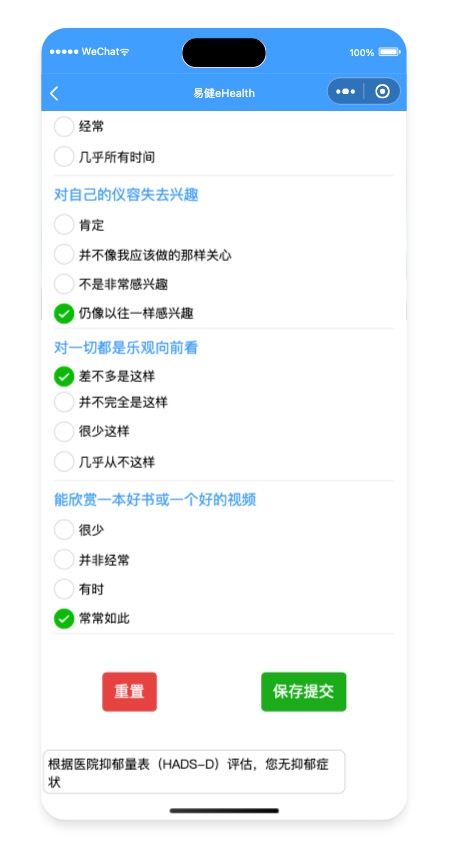The width and height of the screenshot is (450, 850).
Task: Go back using the header arrow
Action: pyautogui.click(x=54, y=93)
